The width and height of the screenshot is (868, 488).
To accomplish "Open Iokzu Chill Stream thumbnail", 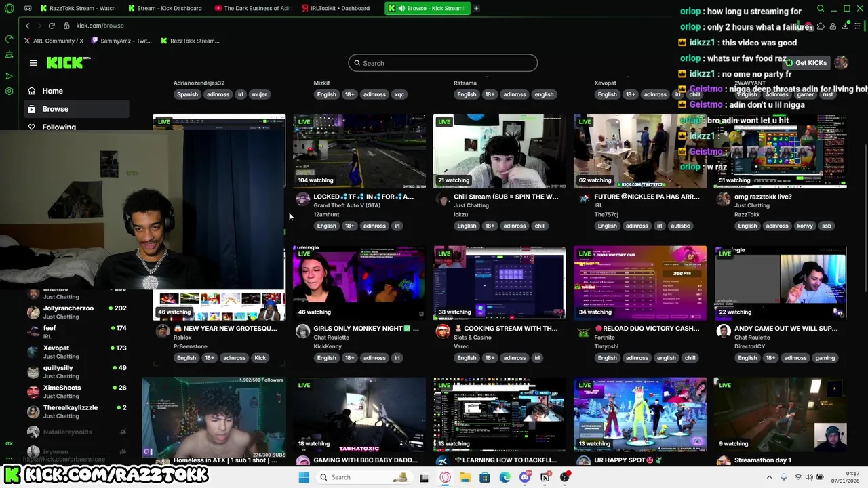I will point(500,151).
